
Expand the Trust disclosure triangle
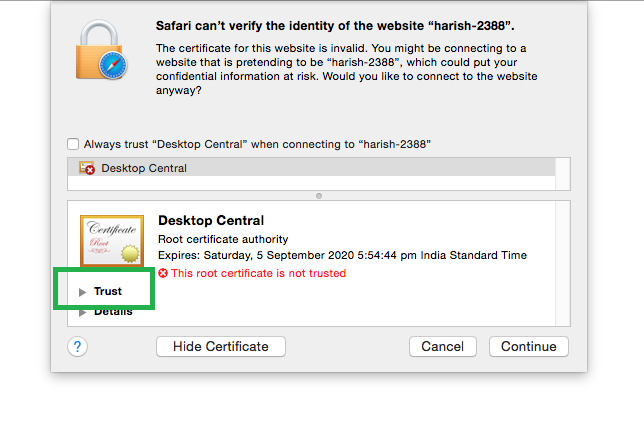(x=83, y=292)
